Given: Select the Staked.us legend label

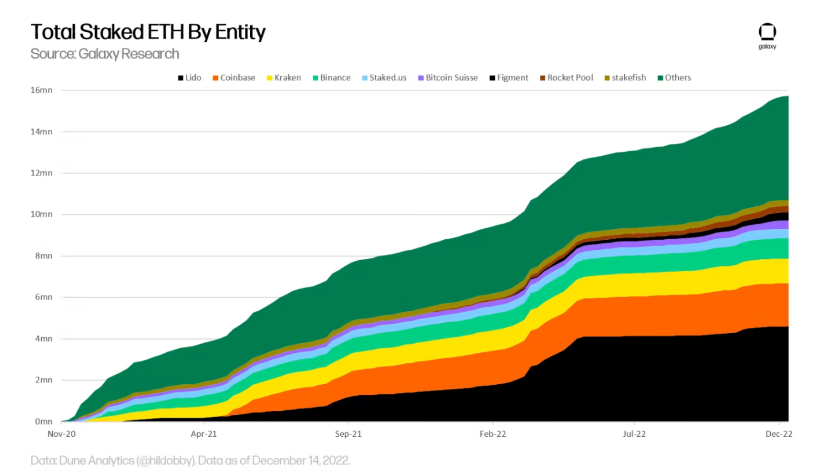Looking at the screenshot, I should point(388,77).
